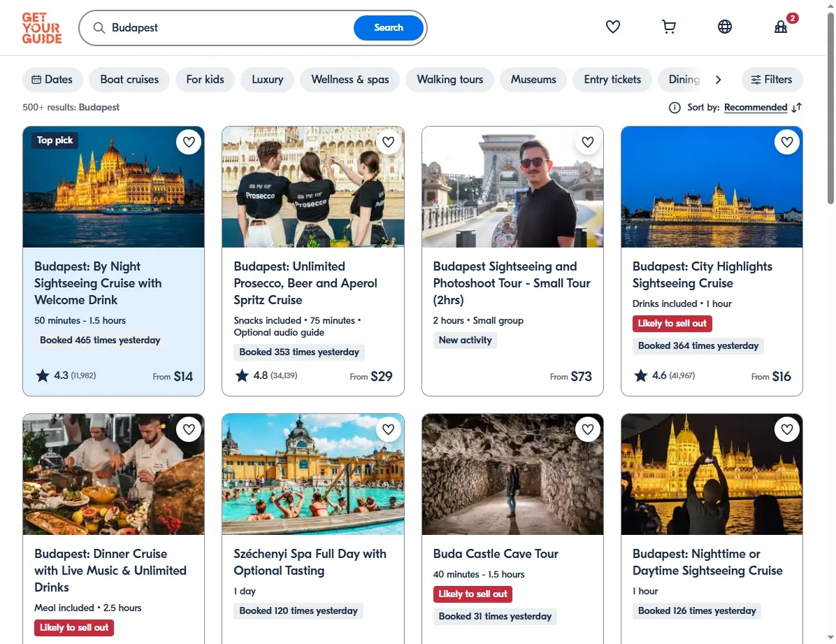Click the '500+ results: Budapest' text
Image resolution: width=836 pixels, height=644 pixels.
pos(71,107)
